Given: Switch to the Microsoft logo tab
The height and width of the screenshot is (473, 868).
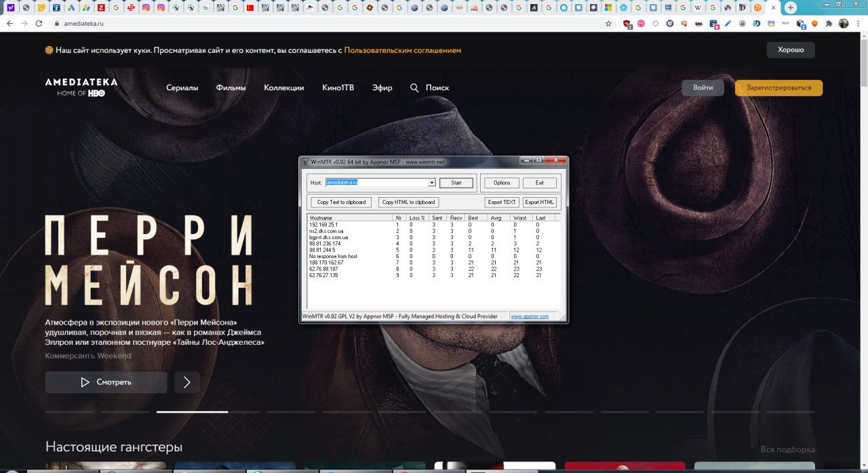Looking at the screenshot, I should tap(608, 7).
